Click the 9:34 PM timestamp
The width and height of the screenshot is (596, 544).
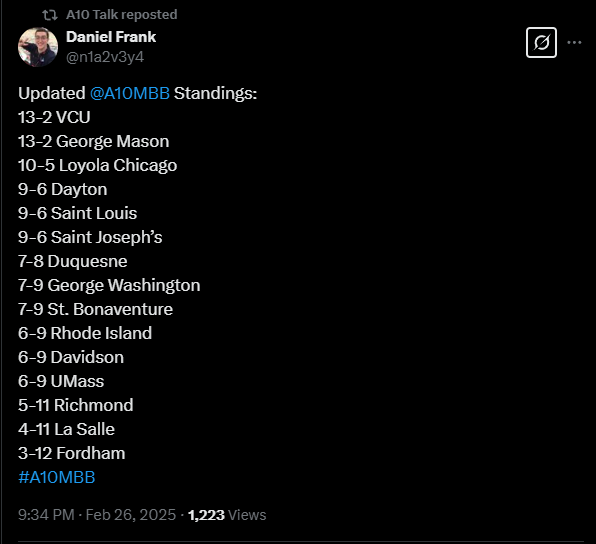click(x=46, y=515)
